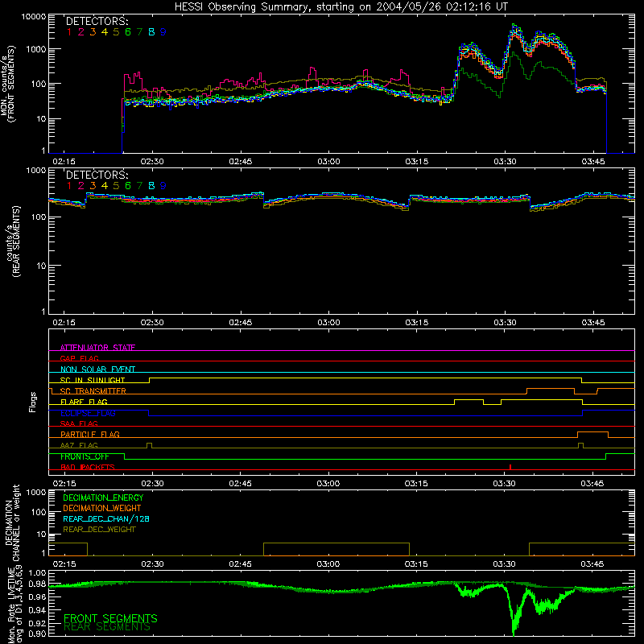Select the GAP_FLAG label in Flags panel

click(x=79, y=358)
